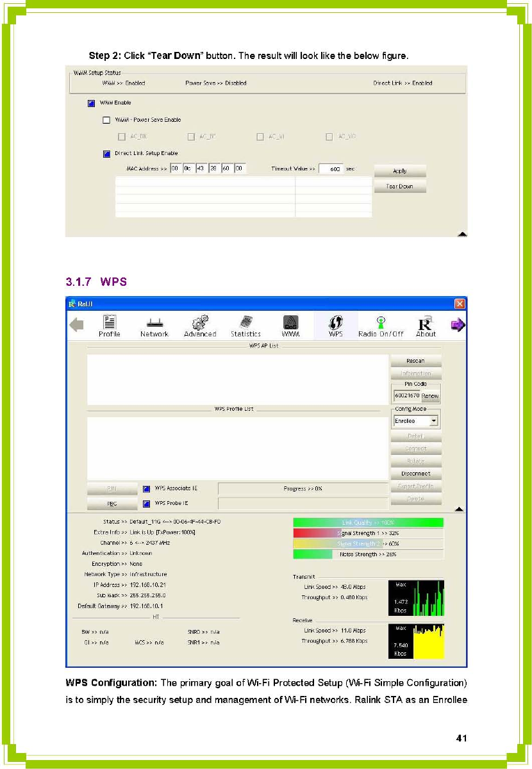Click the Information button
Screen dimensions: 532x769
[416, 374]
